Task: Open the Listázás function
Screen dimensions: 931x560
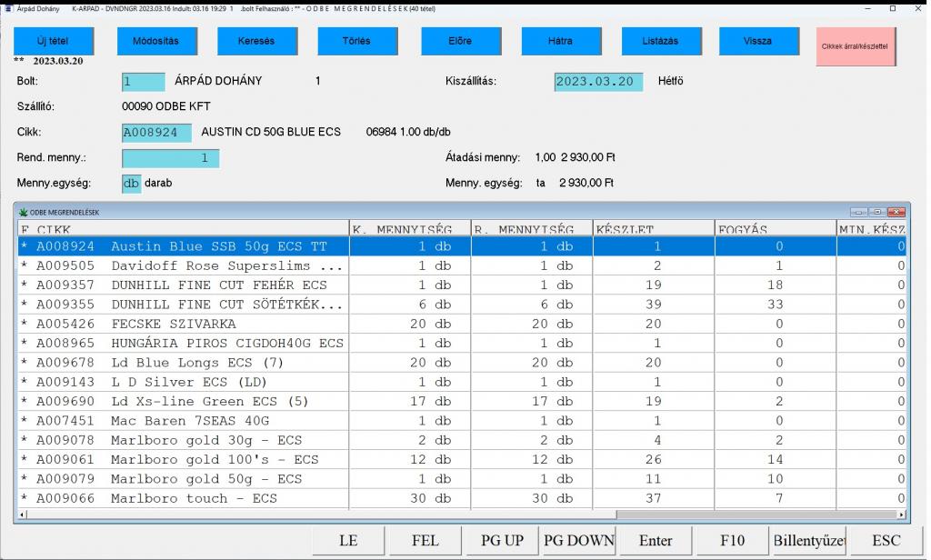Action: tap(661, 41)
